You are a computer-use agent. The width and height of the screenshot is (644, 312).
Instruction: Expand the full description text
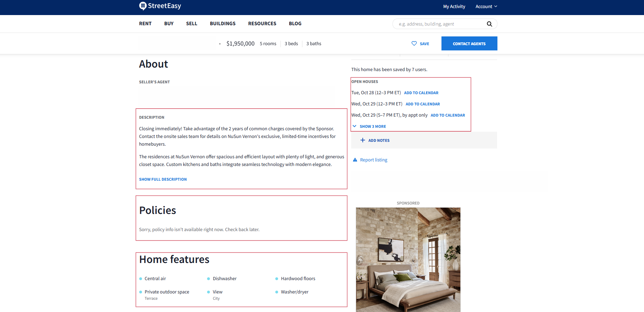pyautogui.click(x=163, y=179)
